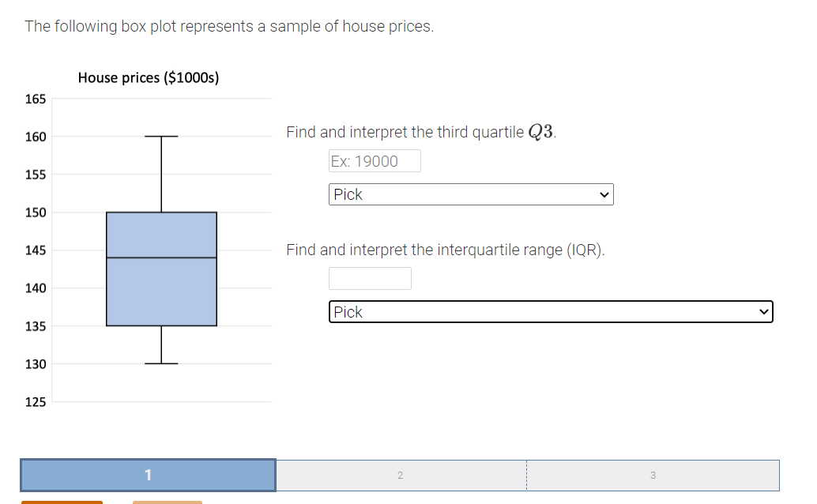Select progress step 1
817x504 pixels.
coord(148,475)
